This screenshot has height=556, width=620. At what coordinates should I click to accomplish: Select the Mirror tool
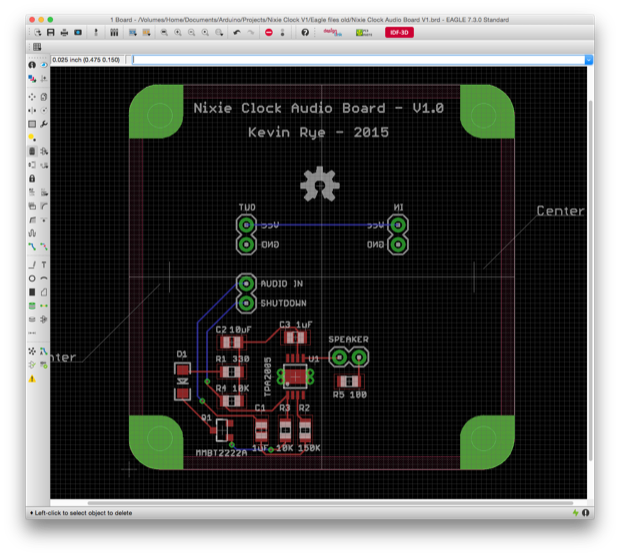coord(32,110)
